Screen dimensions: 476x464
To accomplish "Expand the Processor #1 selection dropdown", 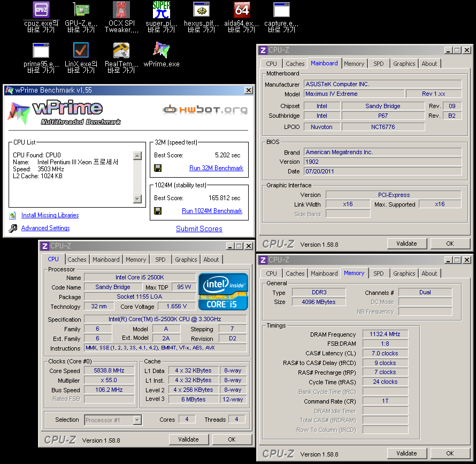I will point(137,420).
